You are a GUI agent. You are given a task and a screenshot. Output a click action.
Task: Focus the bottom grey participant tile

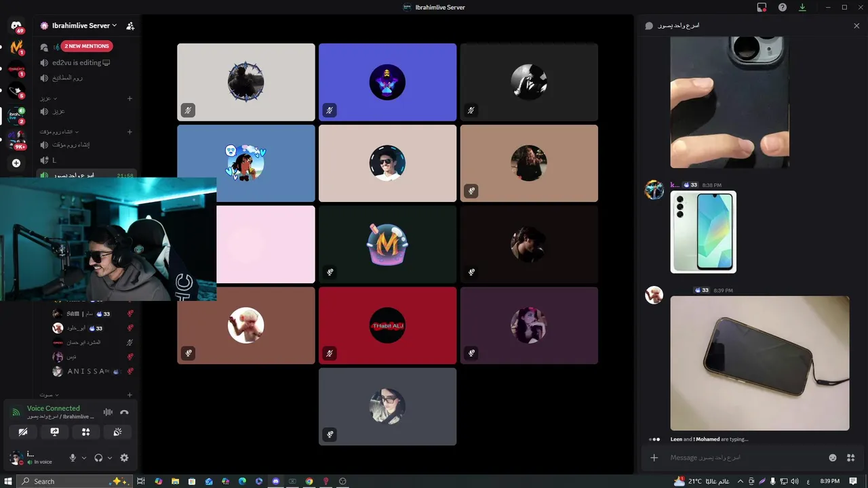[x=387, y=406]
